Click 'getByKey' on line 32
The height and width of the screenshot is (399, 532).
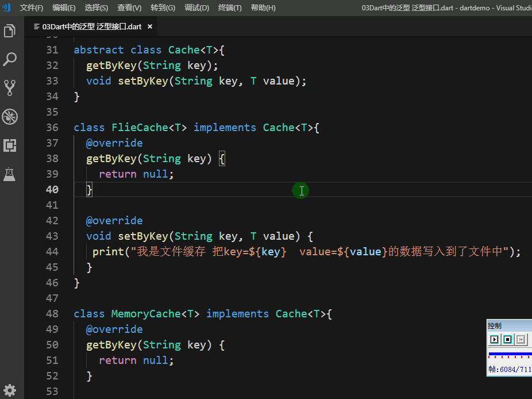click(x=111, y=66)
